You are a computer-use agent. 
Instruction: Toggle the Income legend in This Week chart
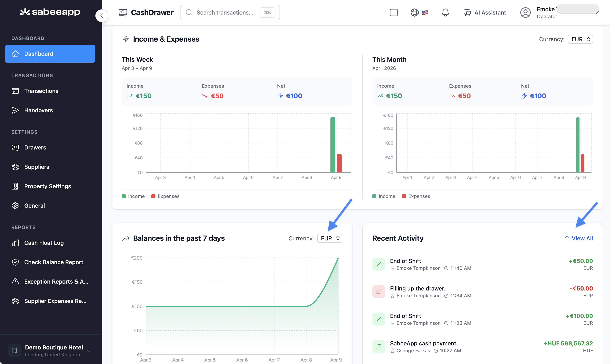[133, 196]
